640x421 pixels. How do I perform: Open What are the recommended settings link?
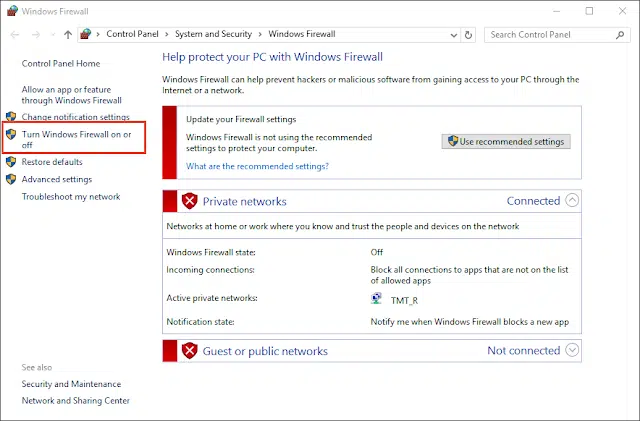257,166
